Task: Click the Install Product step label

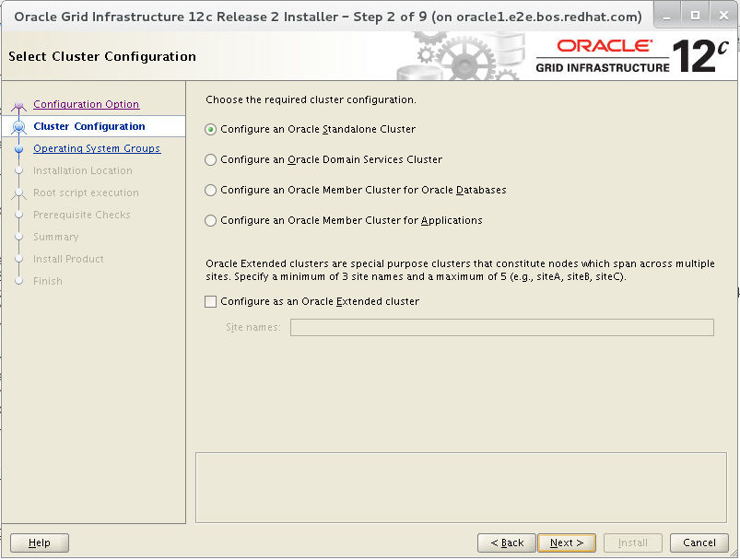Action: coord(68,259)
